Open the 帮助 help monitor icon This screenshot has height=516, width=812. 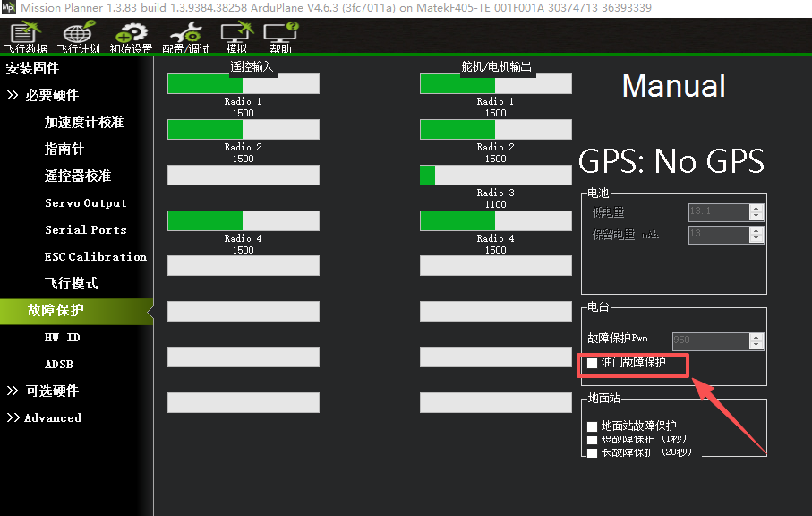click(x=280, y=37)
